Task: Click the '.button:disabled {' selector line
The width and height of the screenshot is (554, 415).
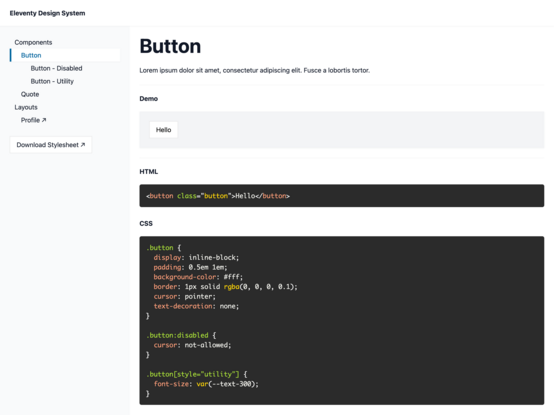Action: pos(181,335)
